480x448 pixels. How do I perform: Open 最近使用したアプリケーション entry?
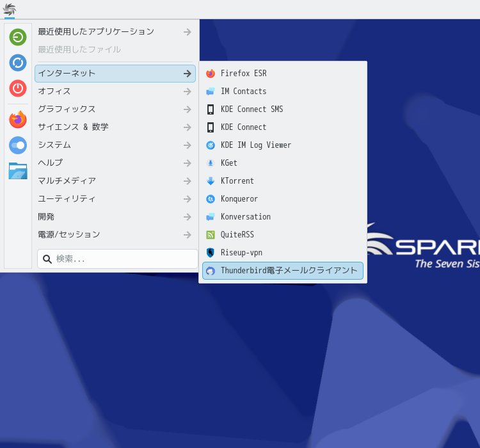[x=115, y=32]
